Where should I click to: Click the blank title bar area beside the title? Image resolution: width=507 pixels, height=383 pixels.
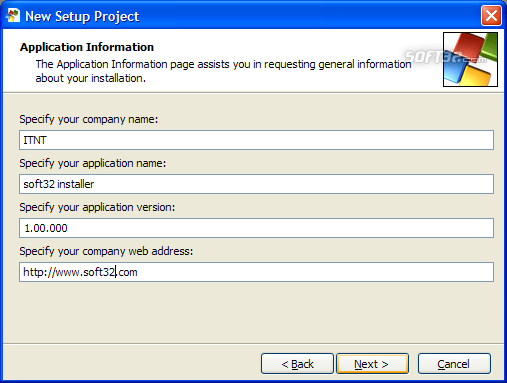pos(310,16)
